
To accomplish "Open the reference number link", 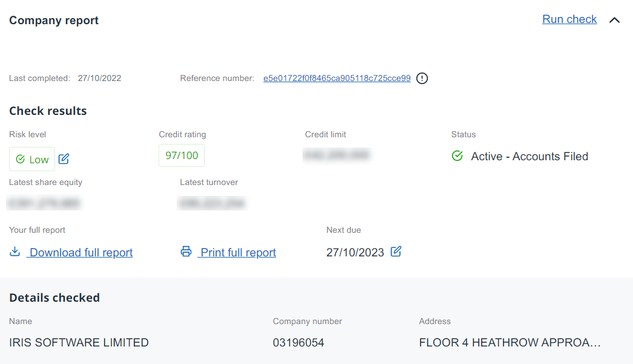I will [336, 78].
